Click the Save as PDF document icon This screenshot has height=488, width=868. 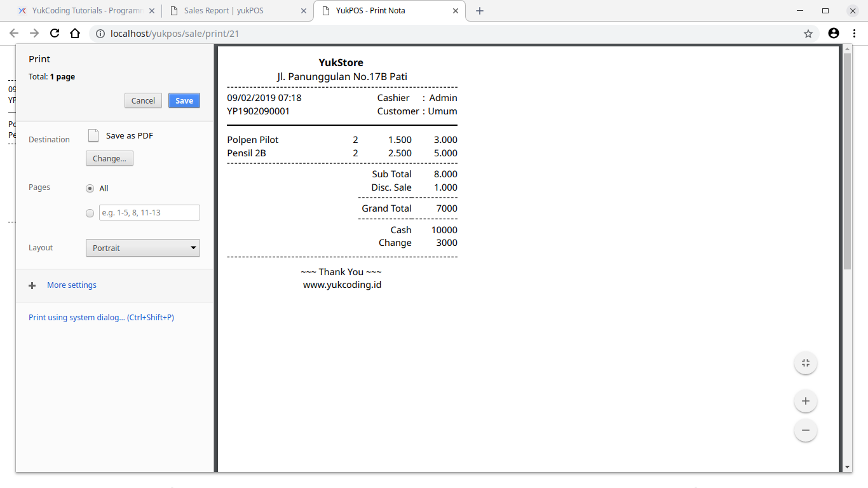pyautogui.click(x=93, y=135)
